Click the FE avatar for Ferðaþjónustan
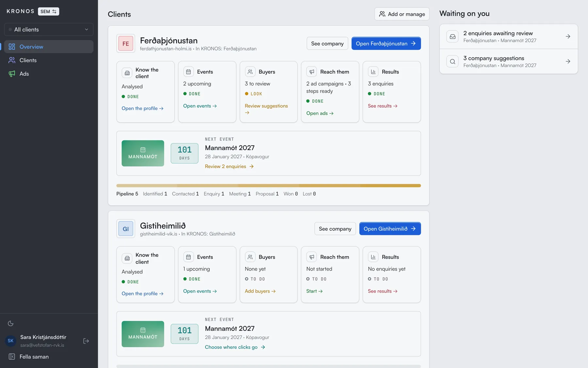588x368 pixels. tap(126, 44)
